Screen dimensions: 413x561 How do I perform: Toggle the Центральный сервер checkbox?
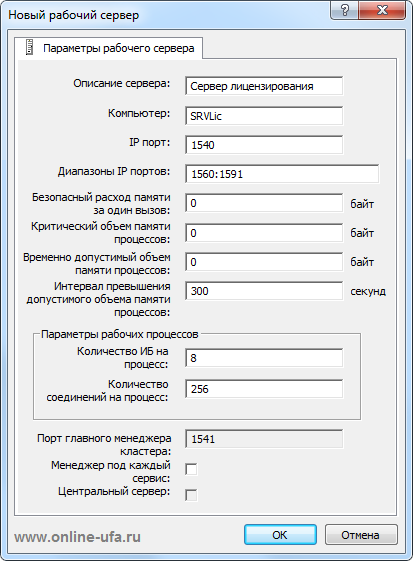(191, 495)
